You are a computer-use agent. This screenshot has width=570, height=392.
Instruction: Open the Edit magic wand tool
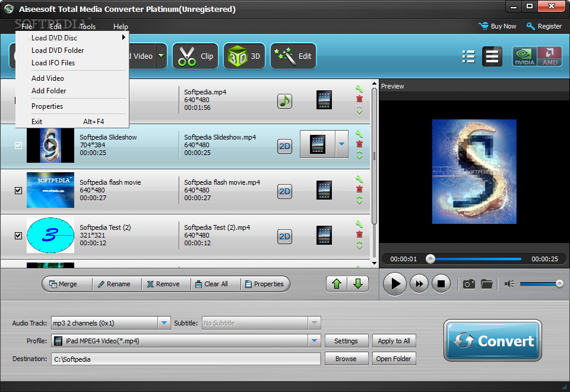pyautogui.click(x=293, y=56)
